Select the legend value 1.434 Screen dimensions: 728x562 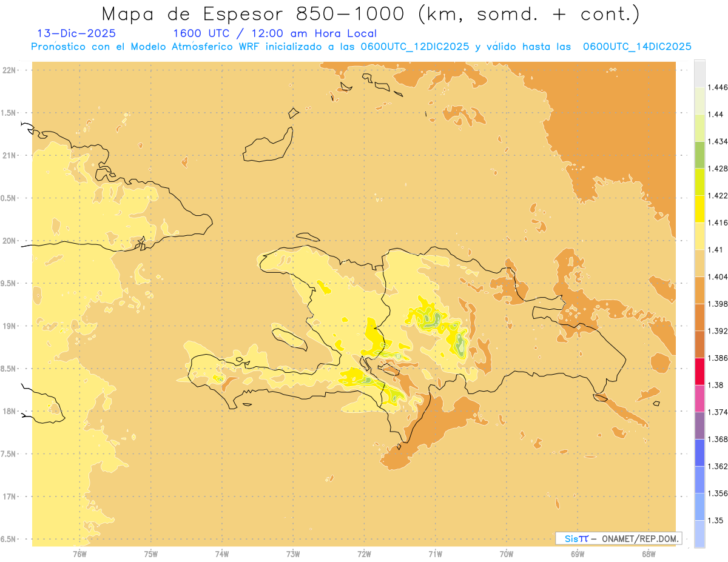718,141
